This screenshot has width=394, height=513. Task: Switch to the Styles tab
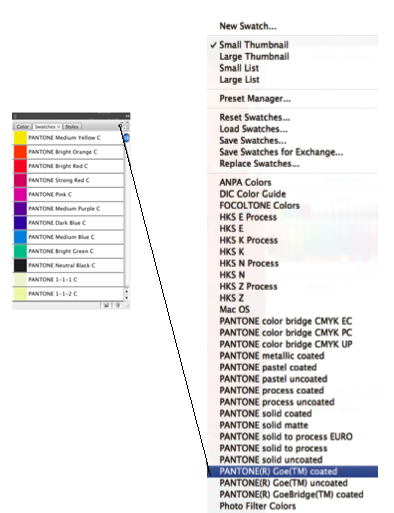72,127
